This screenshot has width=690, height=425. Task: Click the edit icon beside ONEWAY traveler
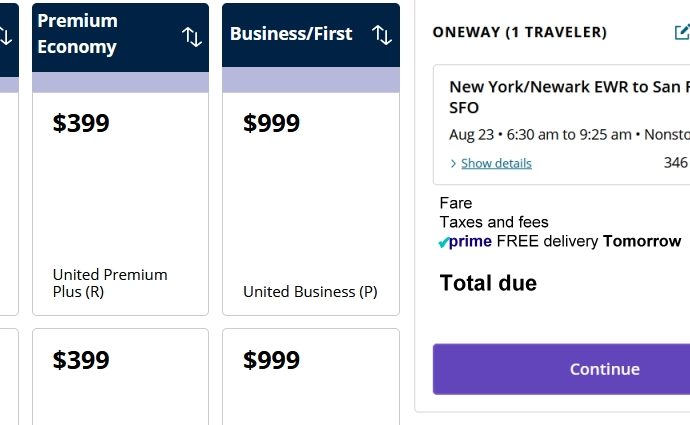(x=682, y=32)
